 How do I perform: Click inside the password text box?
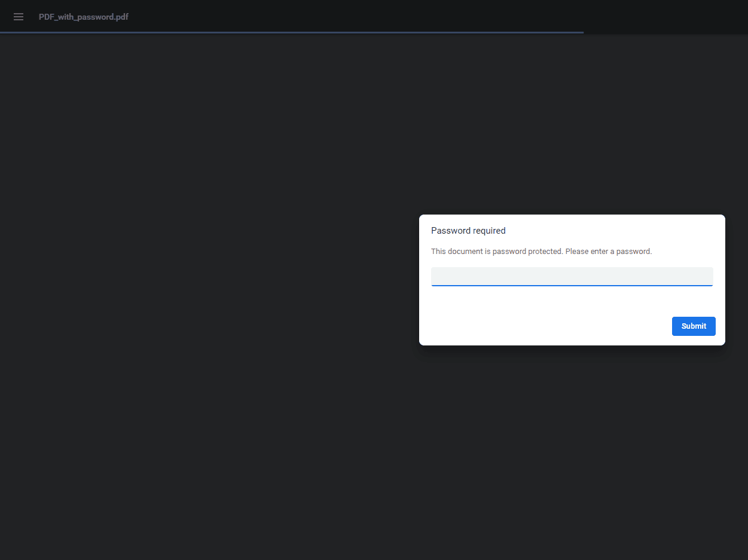[x=572, y=276]
